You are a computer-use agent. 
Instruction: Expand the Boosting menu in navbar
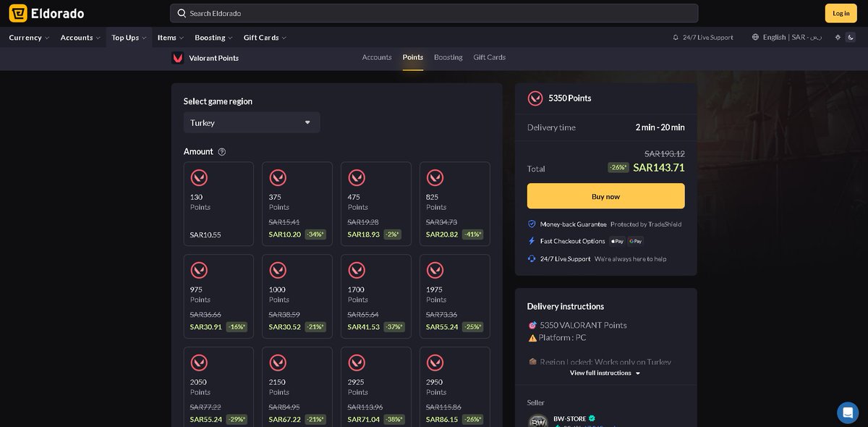[213, 38]
